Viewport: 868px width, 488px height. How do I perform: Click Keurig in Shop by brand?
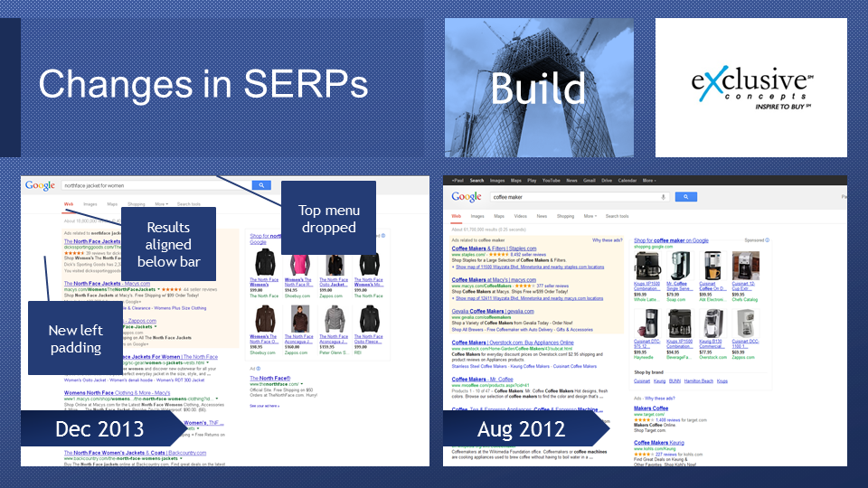tap(659, 380)
